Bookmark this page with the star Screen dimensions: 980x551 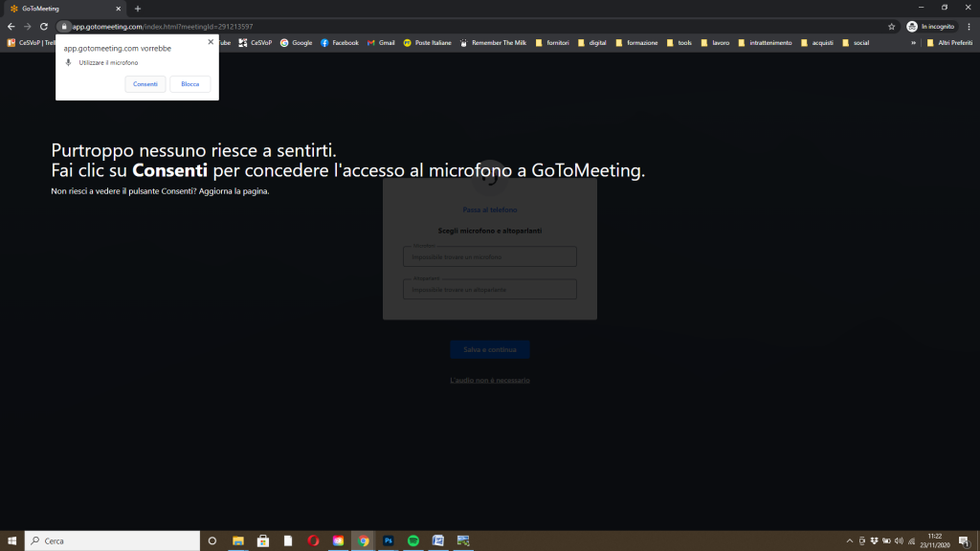[891, 26]
